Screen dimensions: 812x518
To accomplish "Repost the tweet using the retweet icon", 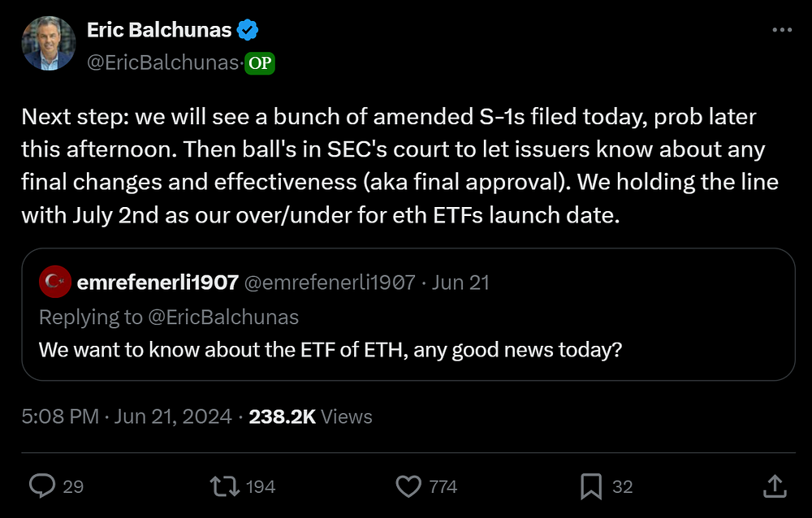I will tap(225, 486).
